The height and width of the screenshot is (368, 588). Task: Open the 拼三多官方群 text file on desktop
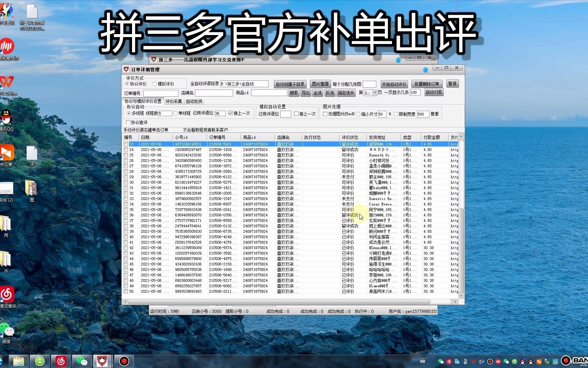click(32, 17)
